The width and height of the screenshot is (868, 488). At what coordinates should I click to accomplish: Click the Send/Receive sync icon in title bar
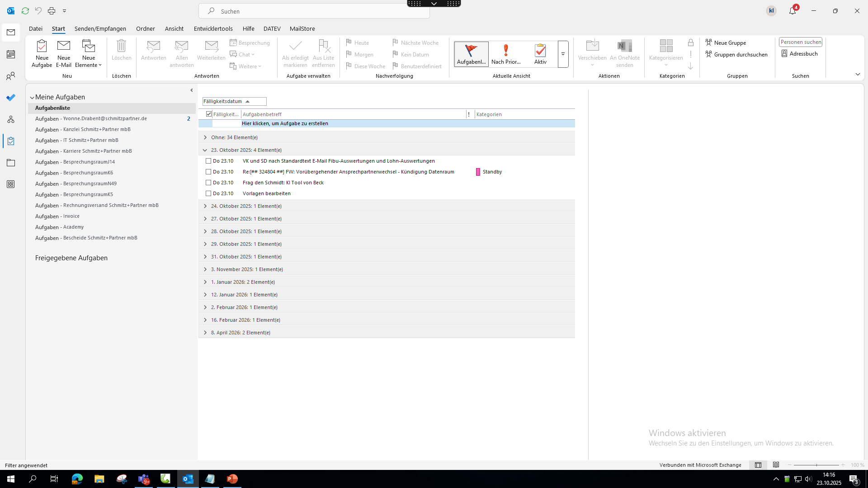coord(25,11)
